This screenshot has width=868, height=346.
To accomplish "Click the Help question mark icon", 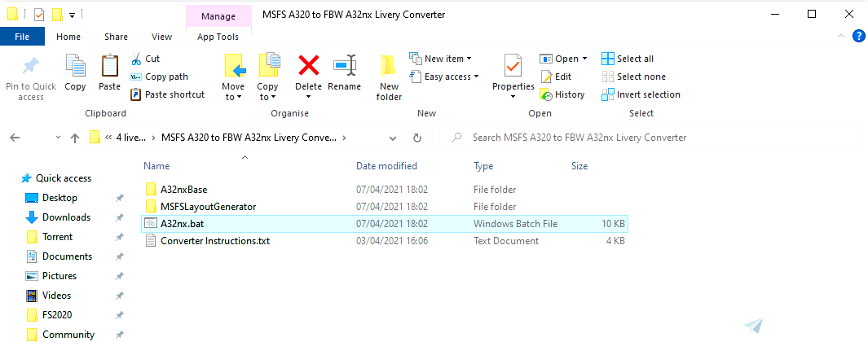I will click(858, 37).
